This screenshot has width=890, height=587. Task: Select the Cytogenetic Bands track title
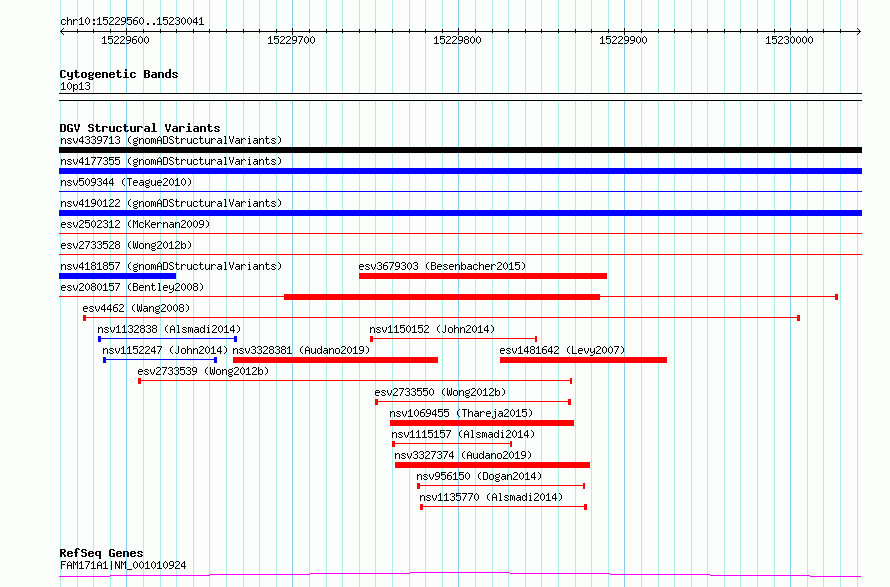[119, 74]
